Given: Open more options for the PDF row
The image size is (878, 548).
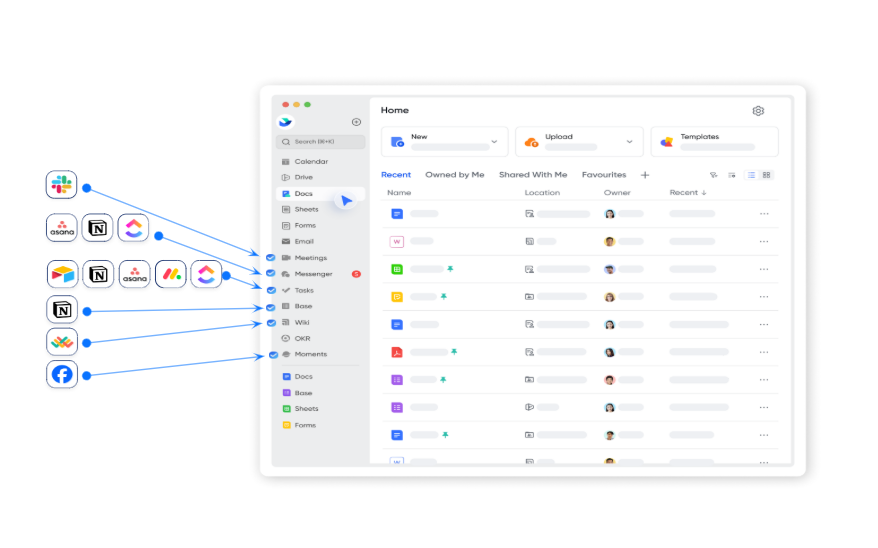Looking at the screenshot, I should coord(764,352).
